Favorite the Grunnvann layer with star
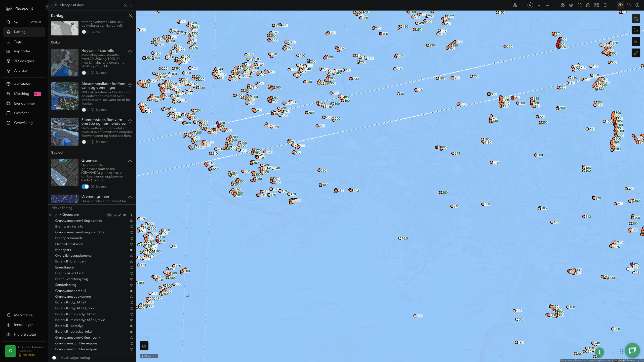The height and width of the screenshot is (362, 644). (x=130, y=162)
